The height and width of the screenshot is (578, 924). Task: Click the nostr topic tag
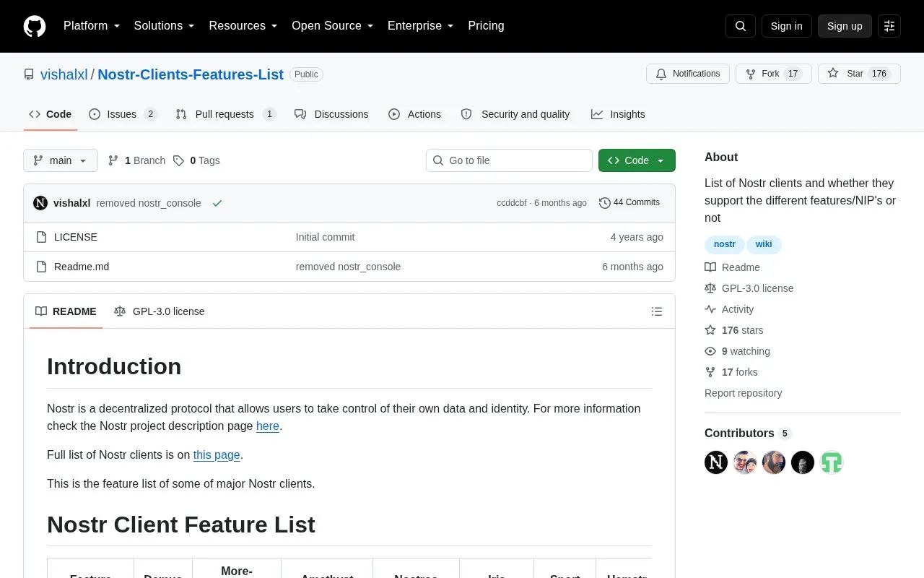[x=725, y=244]
